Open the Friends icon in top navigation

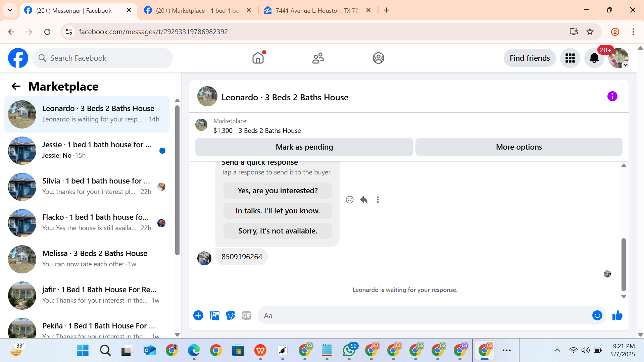pos(318,58)
